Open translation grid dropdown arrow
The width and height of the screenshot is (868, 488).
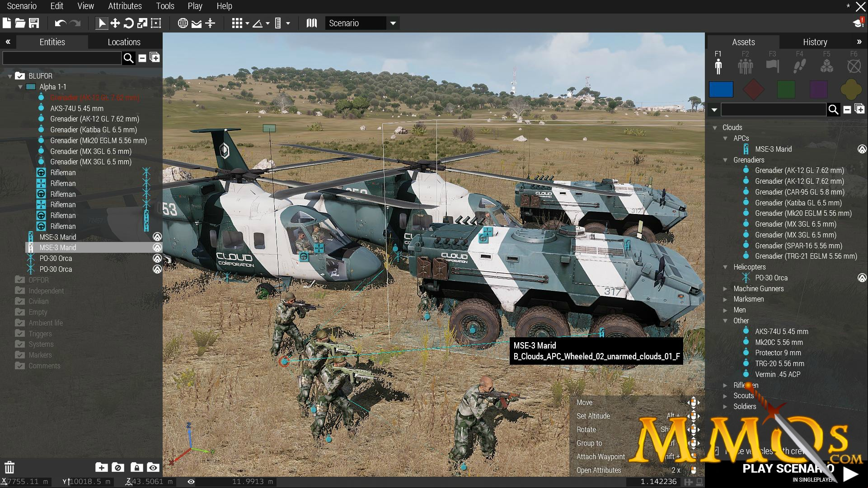click(247, 23)
